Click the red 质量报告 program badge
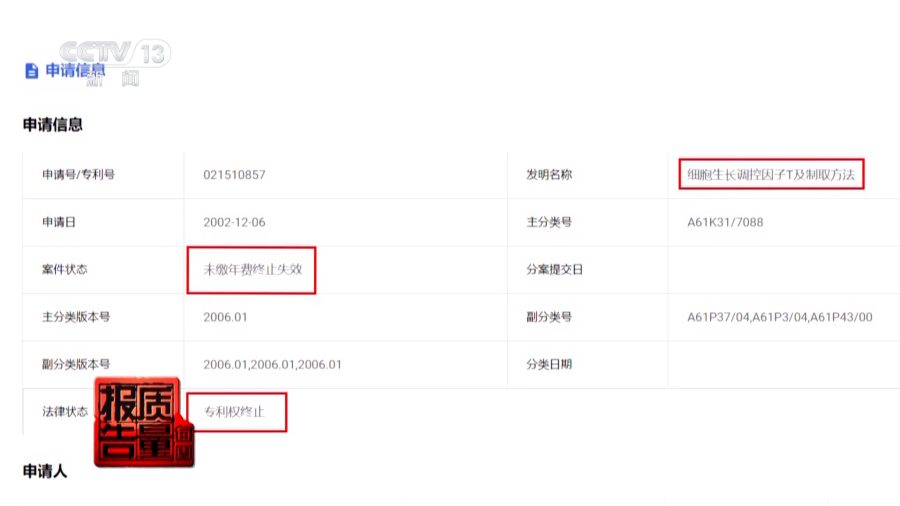The height and width of the screenshot is (506, 900). click(x=140, y=424)
